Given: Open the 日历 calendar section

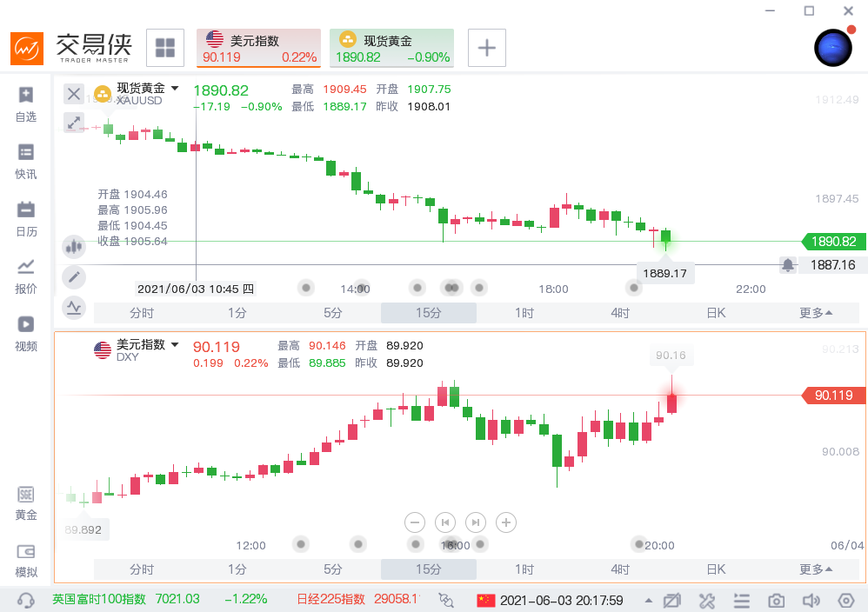Looking at the screenshot, I should click(x=26, y=218).
